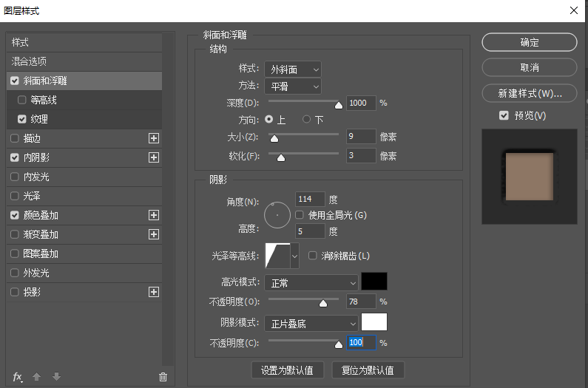Open the 样式 dropdown showing 外斜面

click(293, 69)
